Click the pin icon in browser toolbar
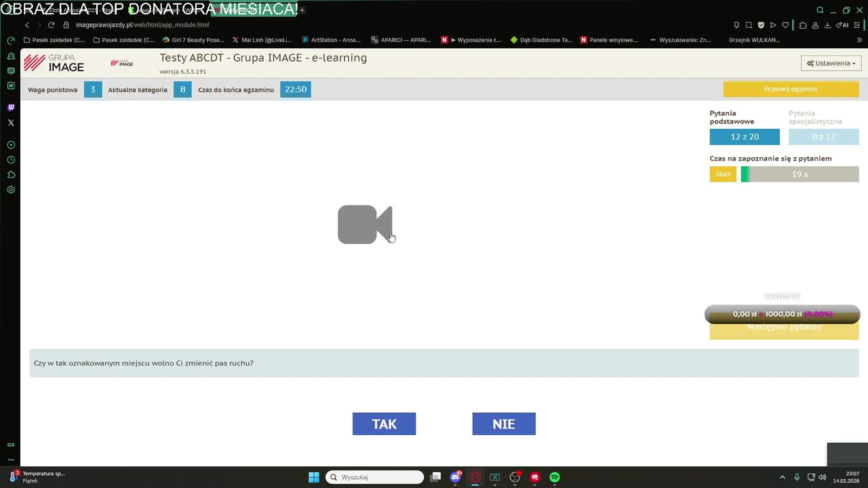The width and height of the screenshot is (868, 488). pyautogui.click(x=736, y=25)
